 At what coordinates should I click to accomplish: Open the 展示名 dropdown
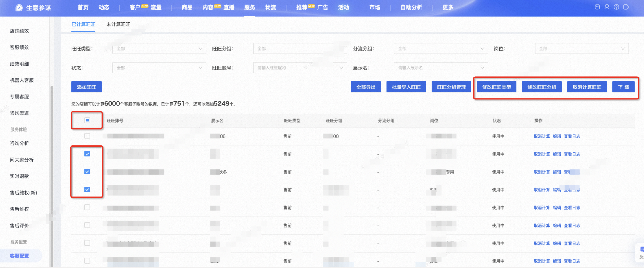point(441,68)
